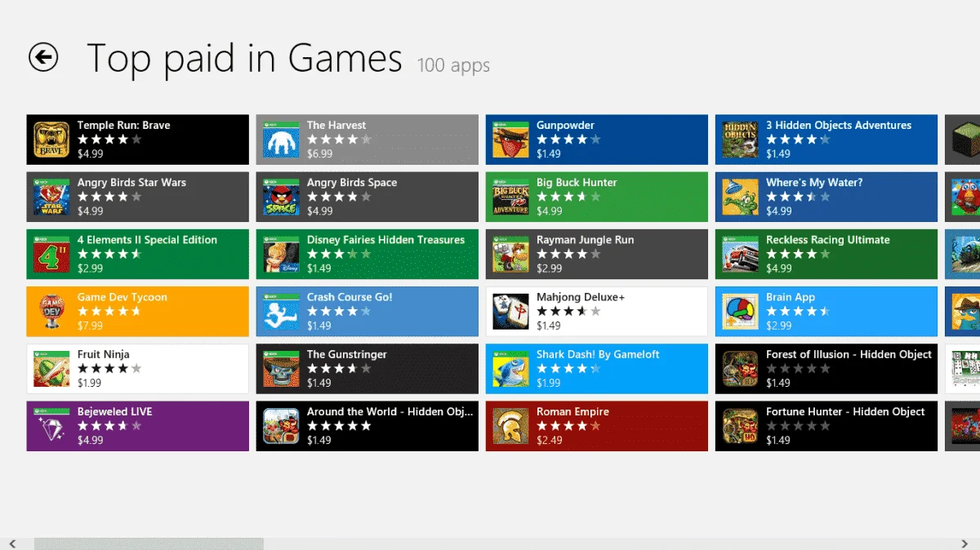980x550 pixels.
Task: Click the Where's My Water? icon
Action: (740, 197)
